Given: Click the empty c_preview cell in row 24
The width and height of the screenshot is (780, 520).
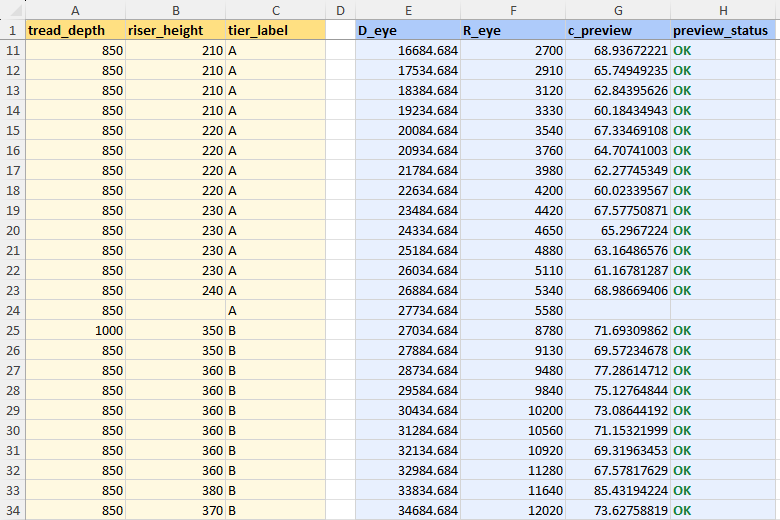Looking at the screenshot, I should coord(618,311).
